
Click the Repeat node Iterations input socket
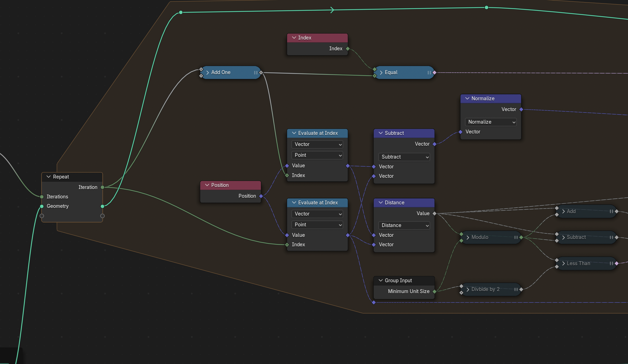pyautogui.click(x=42, y=197)
